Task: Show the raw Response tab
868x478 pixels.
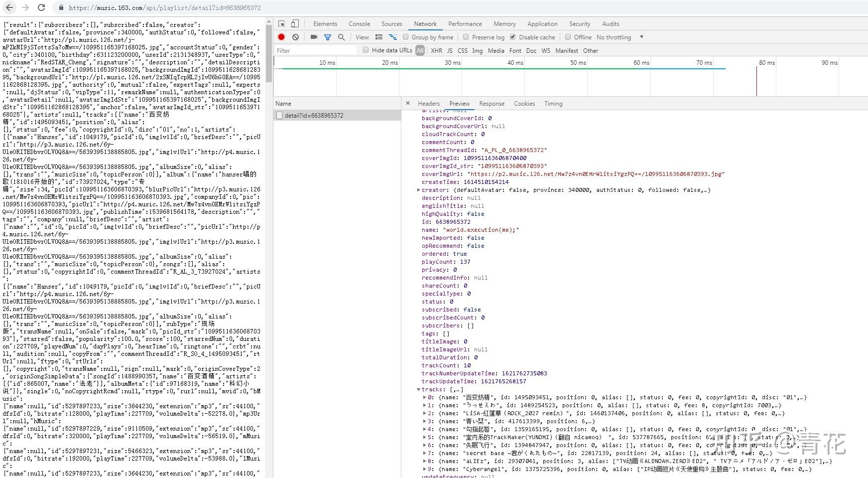Action: (492, 104)
